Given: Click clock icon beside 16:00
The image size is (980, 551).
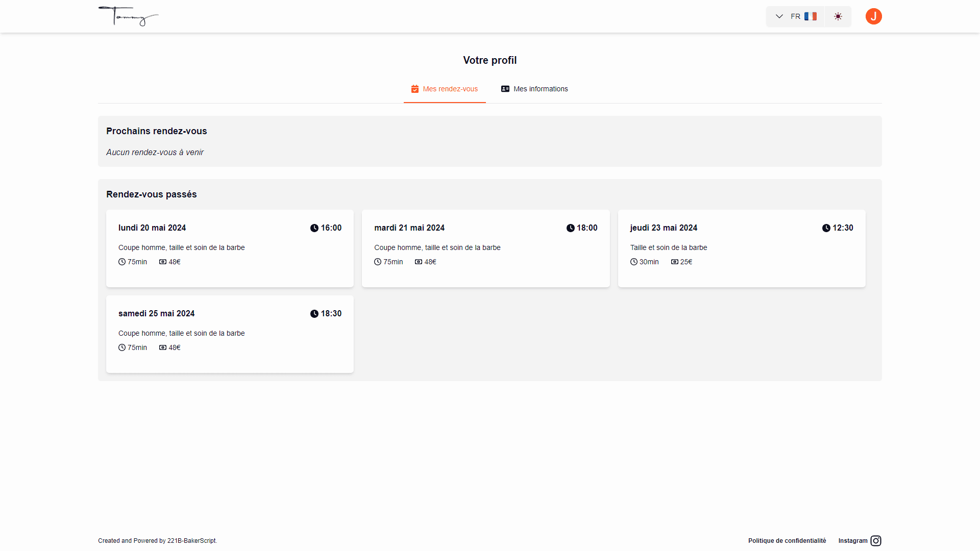Looking at the screenshot, I should click(x=314, y=228).
